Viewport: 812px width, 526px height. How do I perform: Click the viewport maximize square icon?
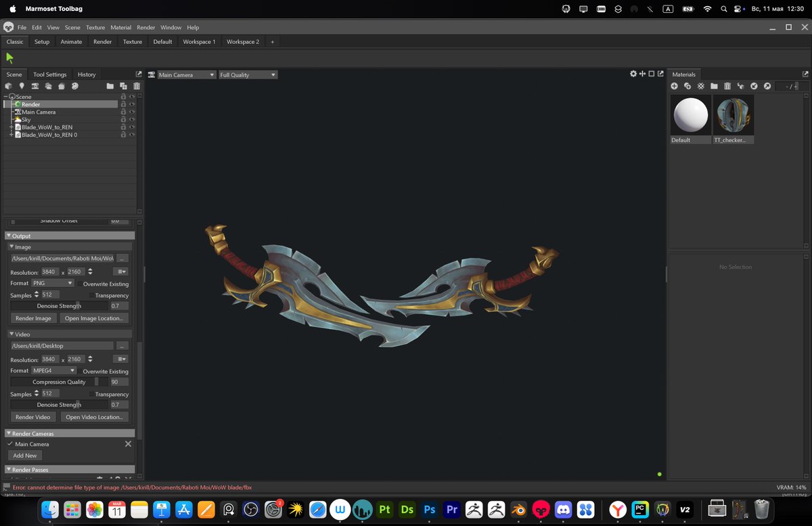point(652,74)
